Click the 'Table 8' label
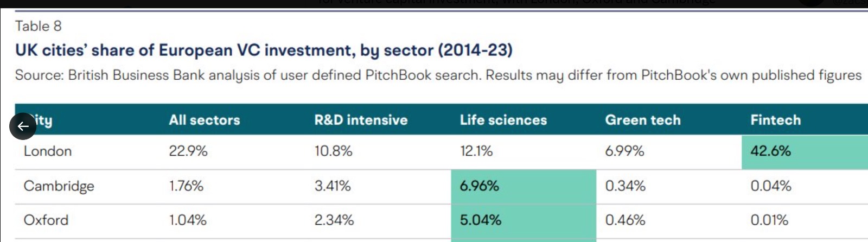 (x=39, y=26)
